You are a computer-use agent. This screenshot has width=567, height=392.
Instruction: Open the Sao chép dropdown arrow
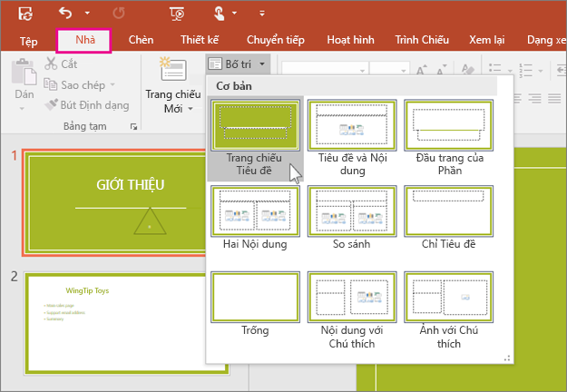112,84
